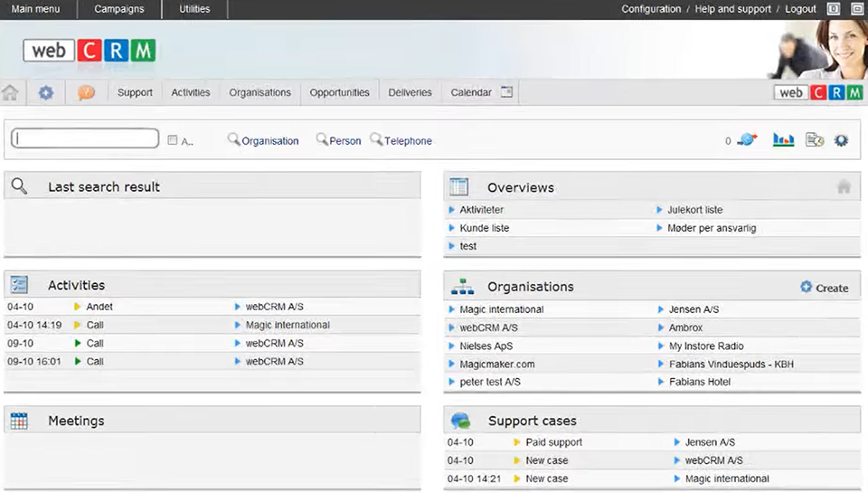Open the Ambrox organisation
Image resolution: width=868 pixels, height=493 pixels.
click(685, 328)
